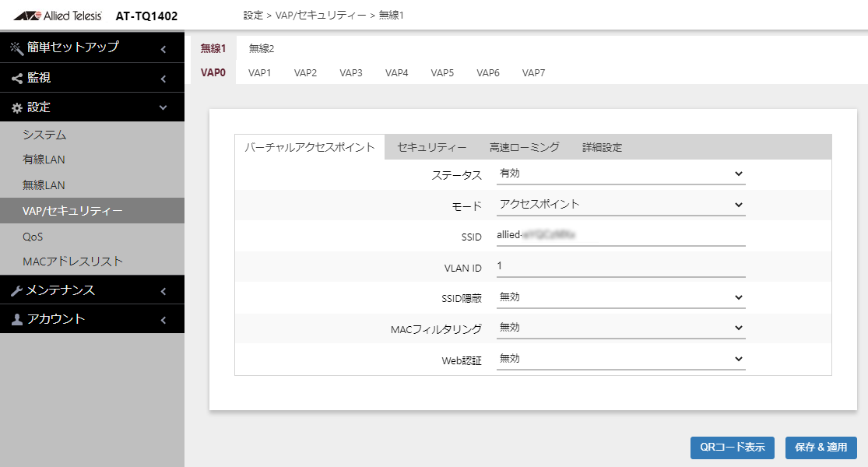
Task: Open the MACフィルタリング dropdown
Action: [621, 328]
